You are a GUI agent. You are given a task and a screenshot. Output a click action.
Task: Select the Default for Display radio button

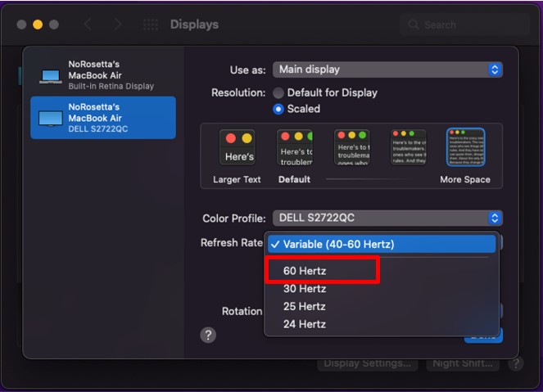(x=278, y=92)
